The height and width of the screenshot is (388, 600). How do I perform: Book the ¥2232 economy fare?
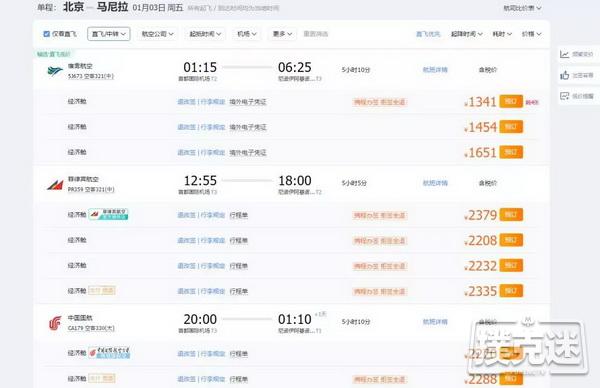pyautogui.click(x=511, y=266)
